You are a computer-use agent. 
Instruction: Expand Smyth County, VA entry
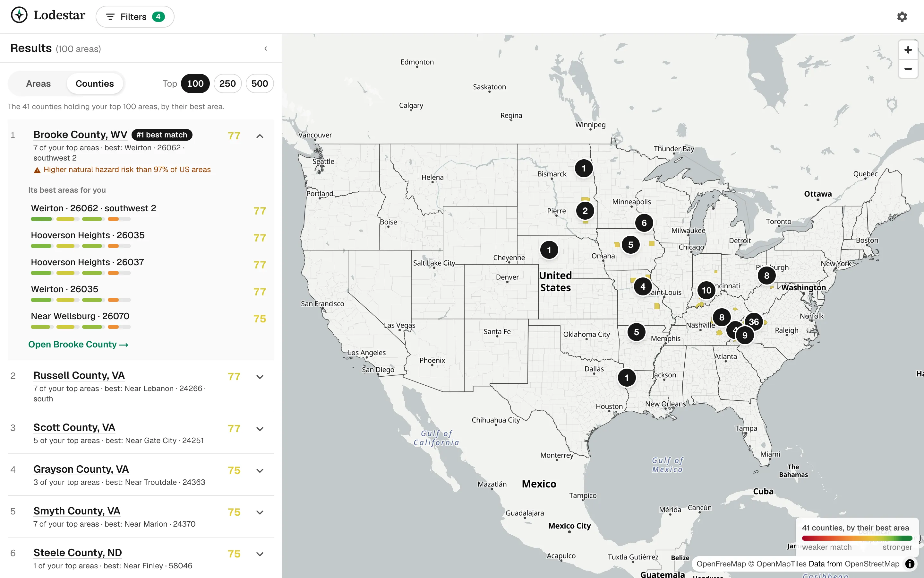tap(260, 512)
